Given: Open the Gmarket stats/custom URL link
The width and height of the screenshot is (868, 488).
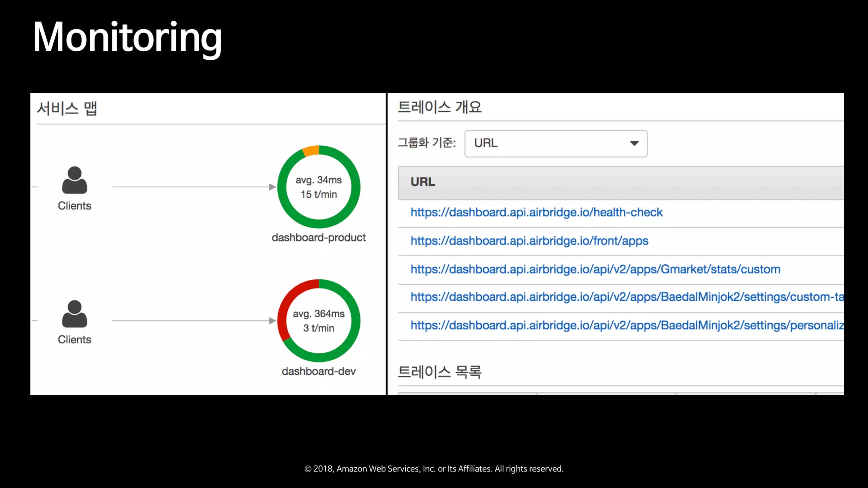Looking at the screenshot, I should click(595, 269).
